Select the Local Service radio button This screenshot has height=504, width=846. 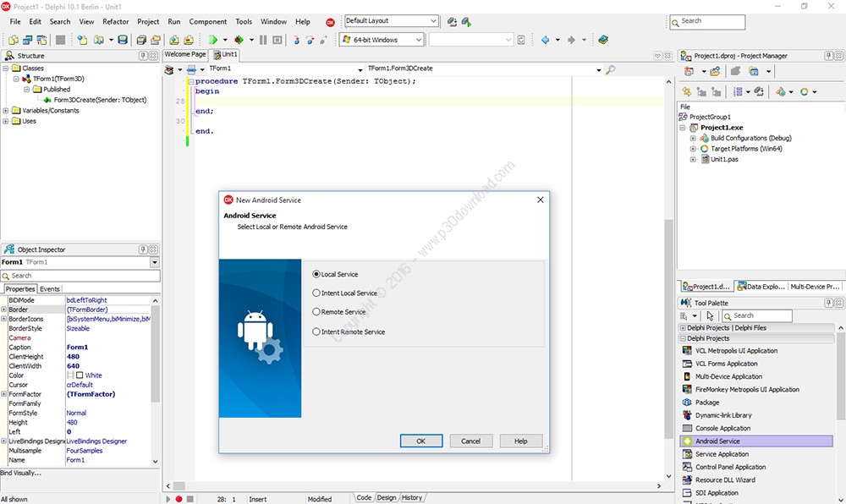point(316,274)
